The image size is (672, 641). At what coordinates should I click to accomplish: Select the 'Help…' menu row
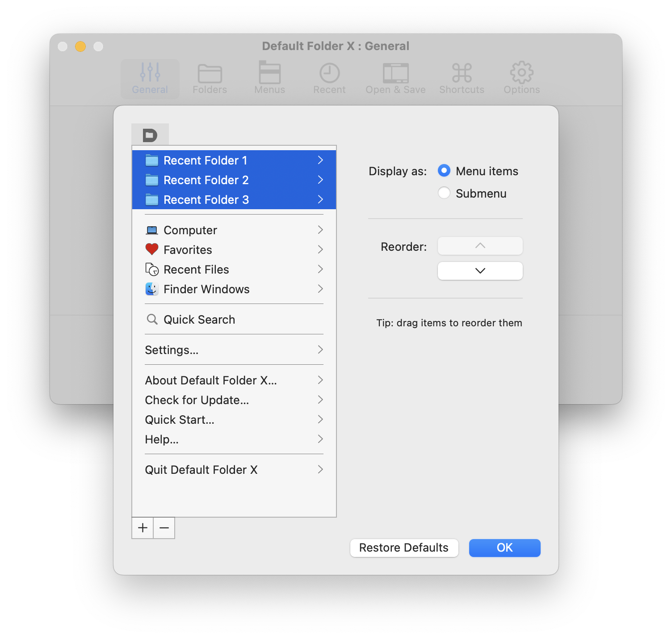pyautogui.click(x=234, y=439)
